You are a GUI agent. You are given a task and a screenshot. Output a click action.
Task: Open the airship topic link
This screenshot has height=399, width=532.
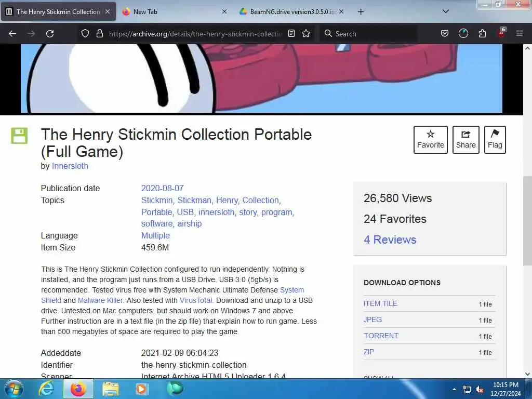point(189,223)
